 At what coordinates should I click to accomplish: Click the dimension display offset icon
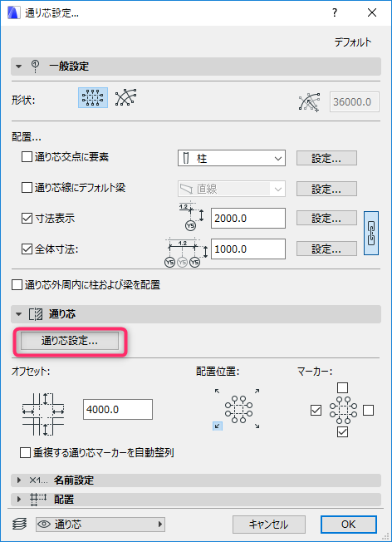tap(191, 218)
